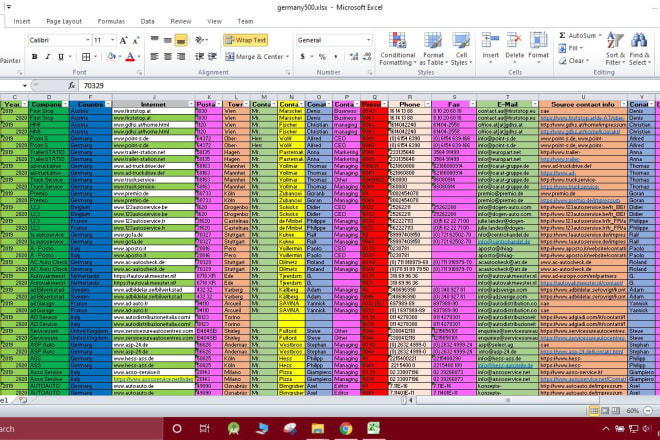Toggle Wrap Text button
Viewport: 660px width, 440px height.
point(246,40)
